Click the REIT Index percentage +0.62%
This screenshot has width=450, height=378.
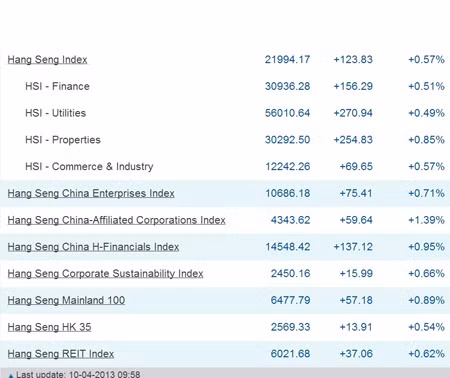click(427, 354)
